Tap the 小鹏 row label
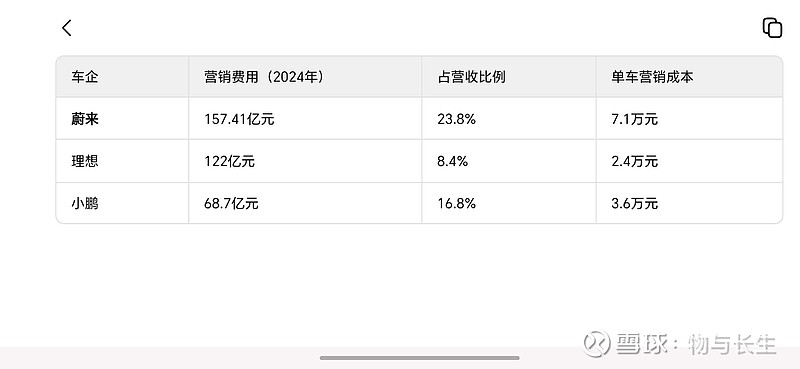The image size is (800, 369). point(85,204)
